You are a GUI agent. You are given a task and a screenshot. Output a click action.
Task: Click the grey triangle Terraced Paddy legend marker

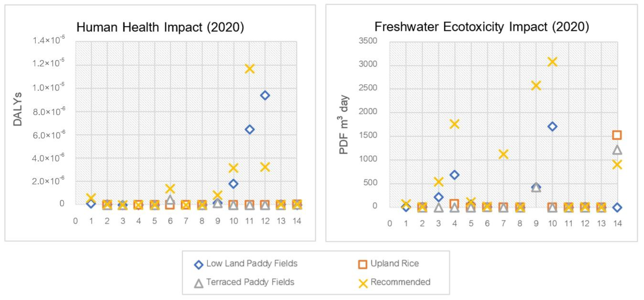click(x=199, y=284)
